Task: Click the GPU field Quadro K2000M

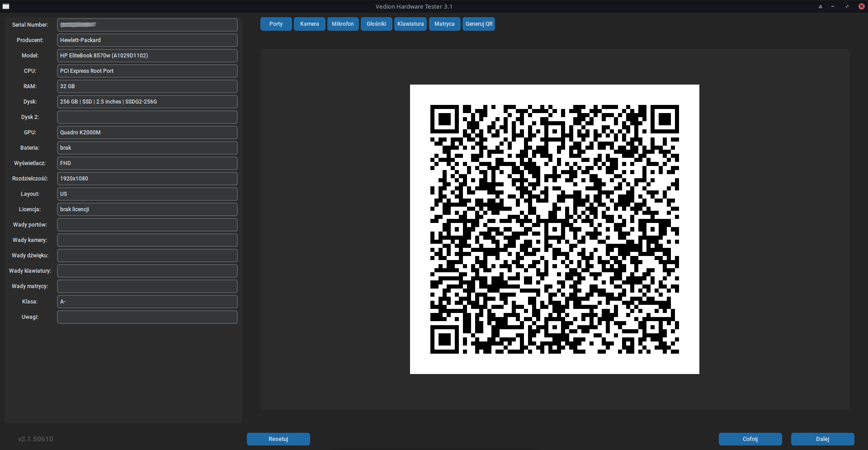Action: point(147,133)
